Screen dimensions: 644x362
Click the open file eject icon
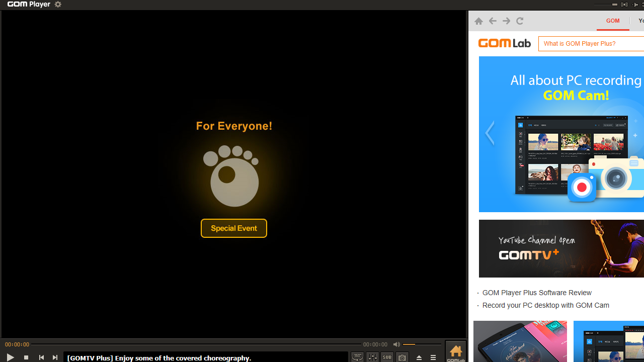(419, 357)
